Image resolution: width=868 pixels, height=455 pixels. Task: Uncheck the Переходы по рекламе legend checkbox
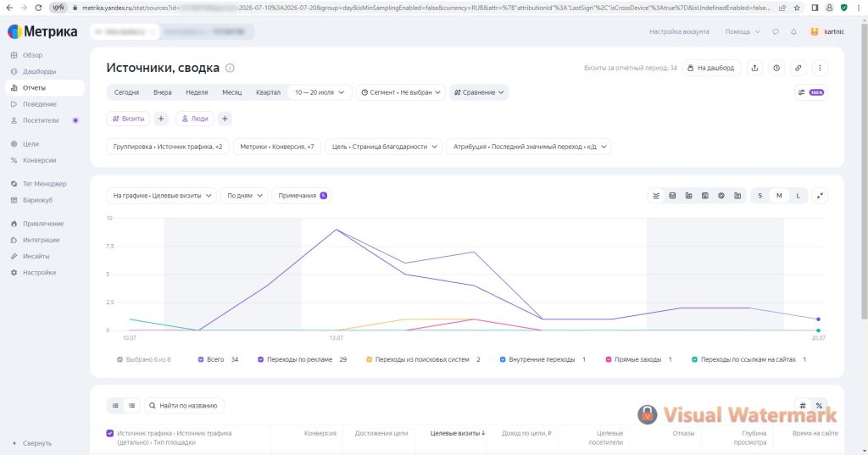[x=261, y=360]
